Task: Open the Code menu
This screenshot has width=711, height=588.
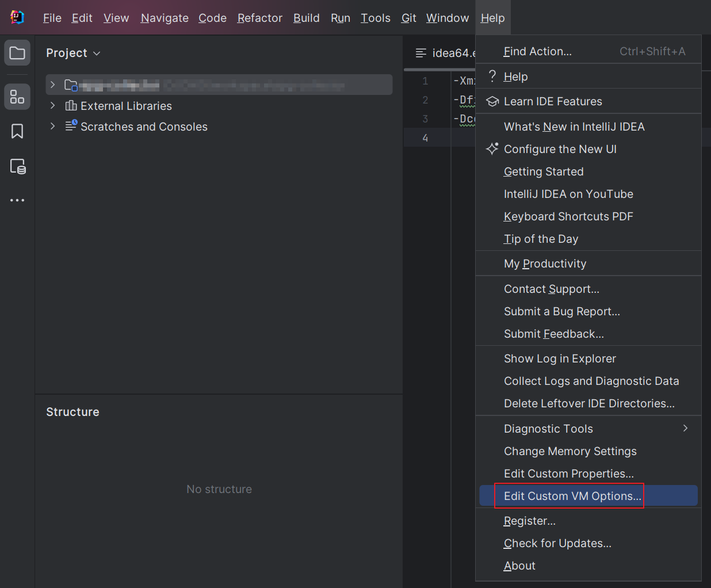Action: point(212,18)
